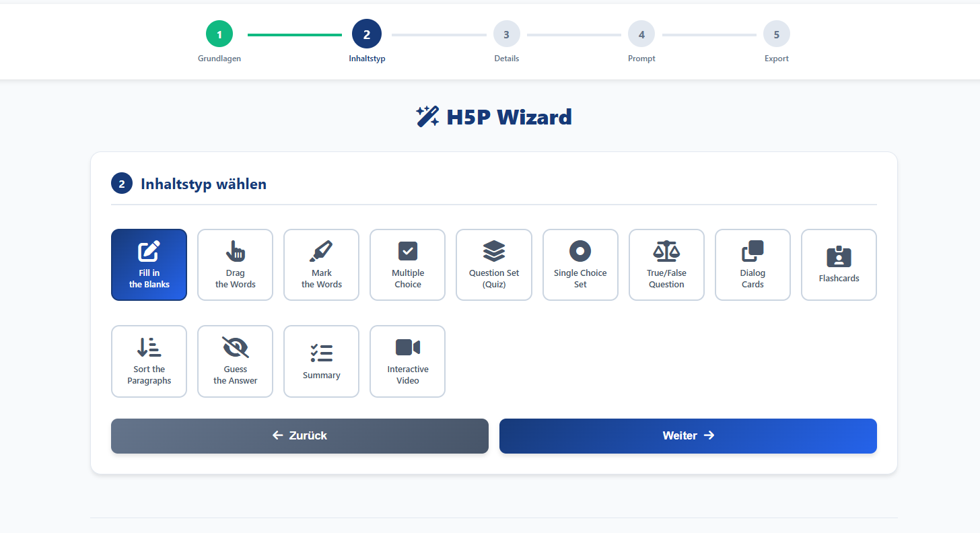The width and height of the screenshot is (980, 533).
Task: Choose Sort the Paragraphs content type
Action: point(149,361)
